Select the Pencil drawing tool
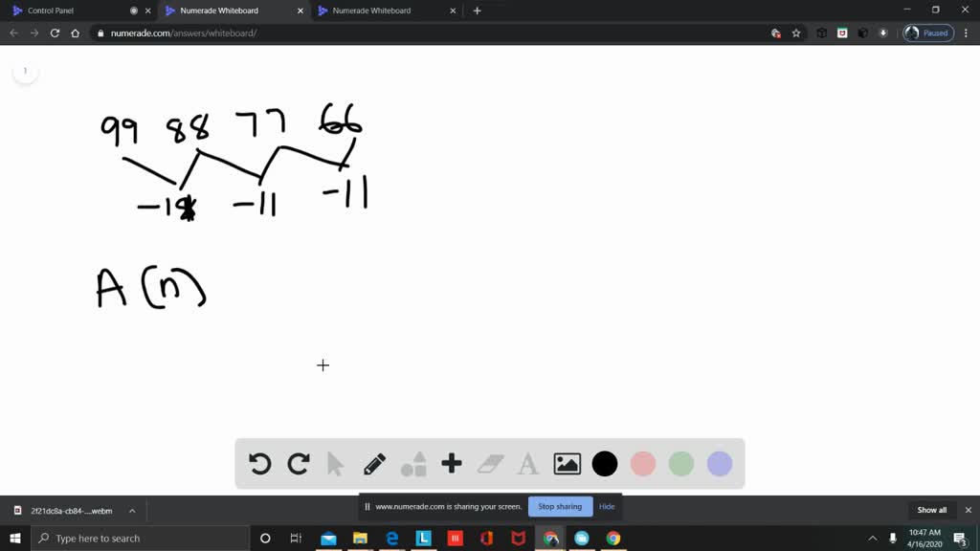The width and height of the screenshot is (980, 551). pyautogui.click(x=374, y=464)
